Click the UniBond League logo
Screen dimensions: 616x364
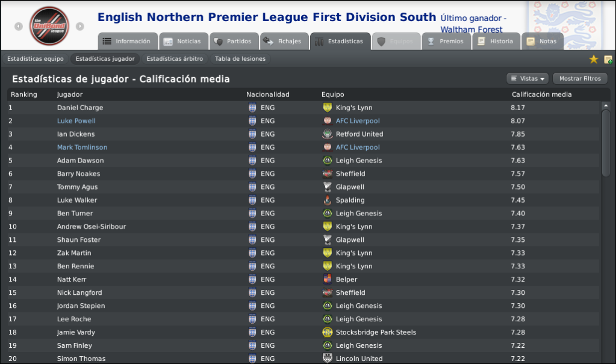click(x=49, y=26)
